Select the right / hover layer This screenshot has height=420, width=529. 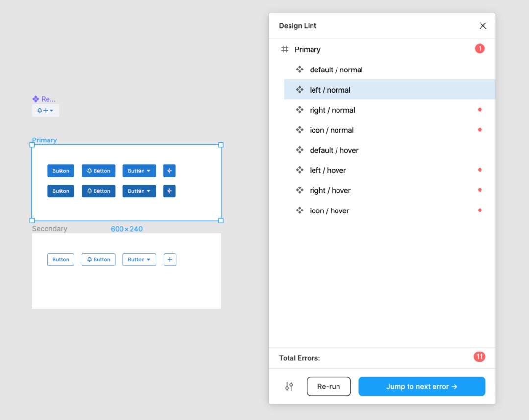point(330,190)
